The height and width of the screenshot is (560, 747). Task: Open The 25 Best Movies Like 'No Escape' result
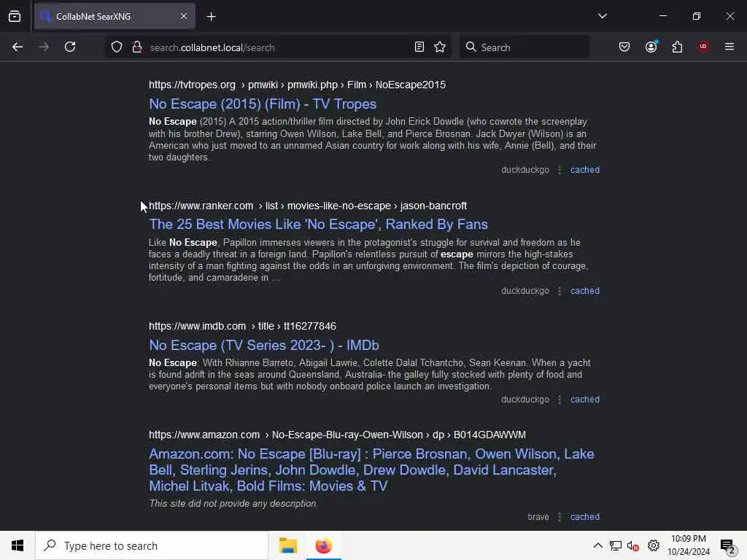click(x=318, y=225)
